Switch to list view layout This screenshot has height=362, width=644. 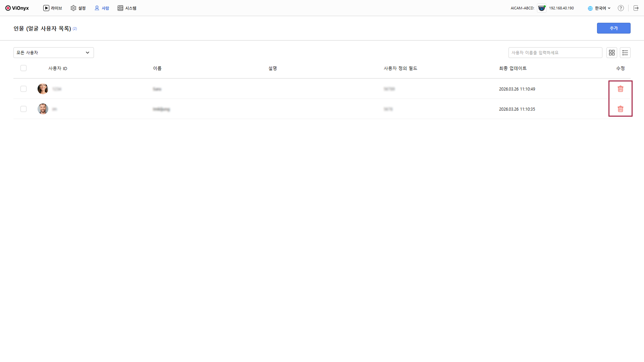pyautogui.click(x=625, y=53)
